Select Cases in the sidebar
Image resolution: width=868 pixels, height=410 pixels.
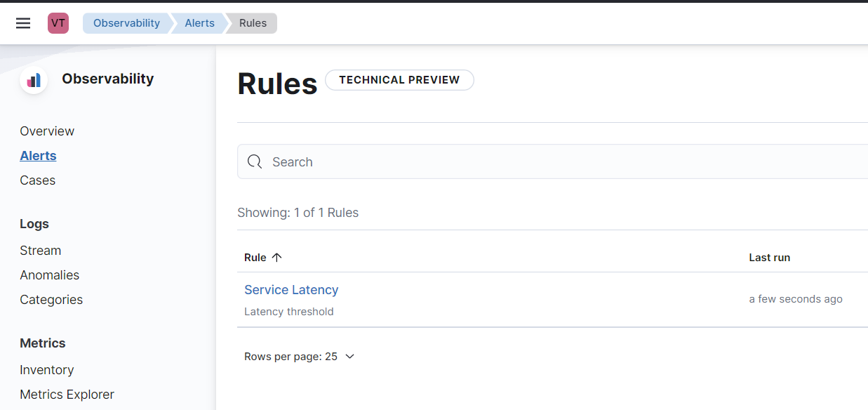37,180
